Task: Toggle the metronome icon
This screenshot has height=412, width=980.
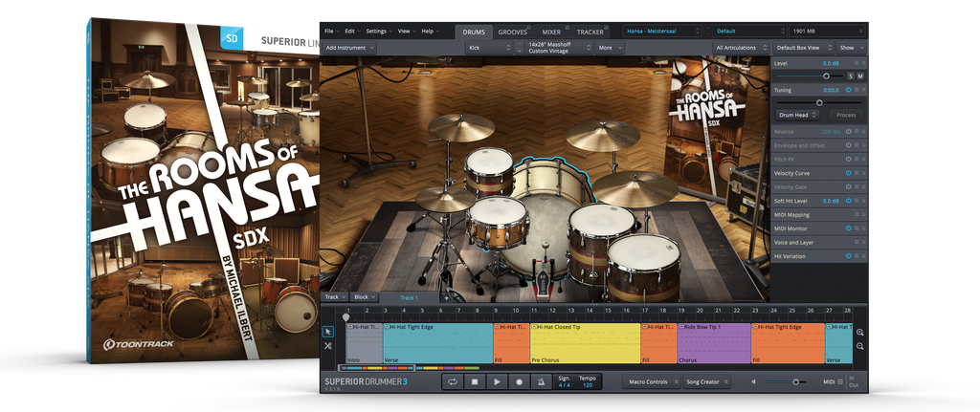Action: point(542,381)
